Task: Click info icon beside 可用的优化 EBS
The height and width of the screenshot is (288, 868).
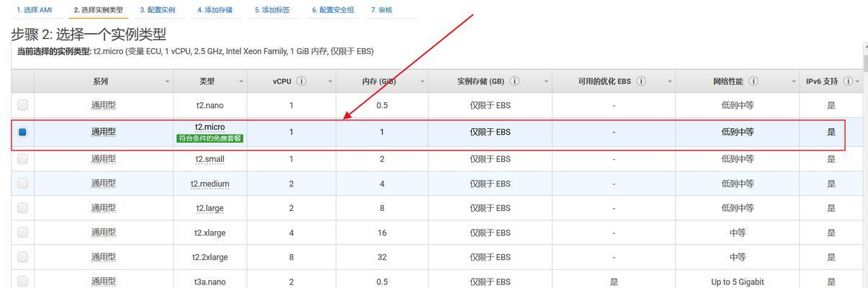Action: pos(641,81)
